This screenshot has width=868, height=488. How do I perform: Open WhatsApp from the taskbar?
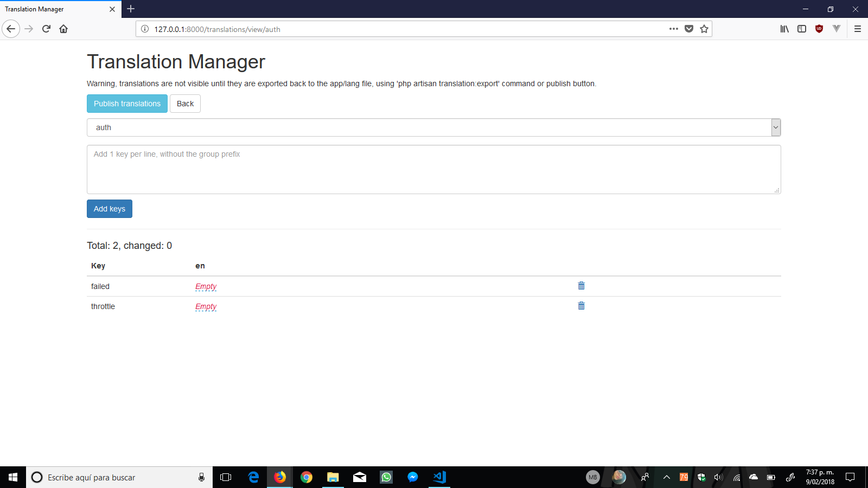pos(386,477)
